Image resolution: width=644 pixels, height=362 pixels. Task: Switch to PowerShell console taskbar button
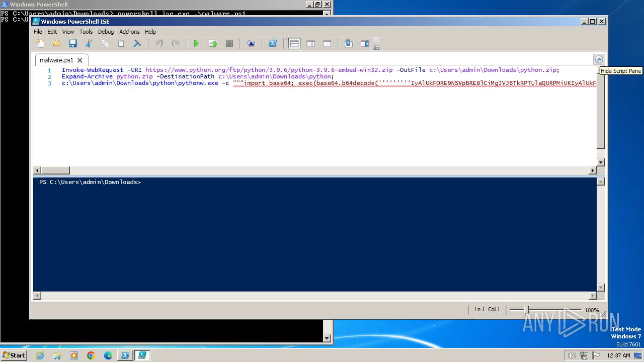pos(125,355)
